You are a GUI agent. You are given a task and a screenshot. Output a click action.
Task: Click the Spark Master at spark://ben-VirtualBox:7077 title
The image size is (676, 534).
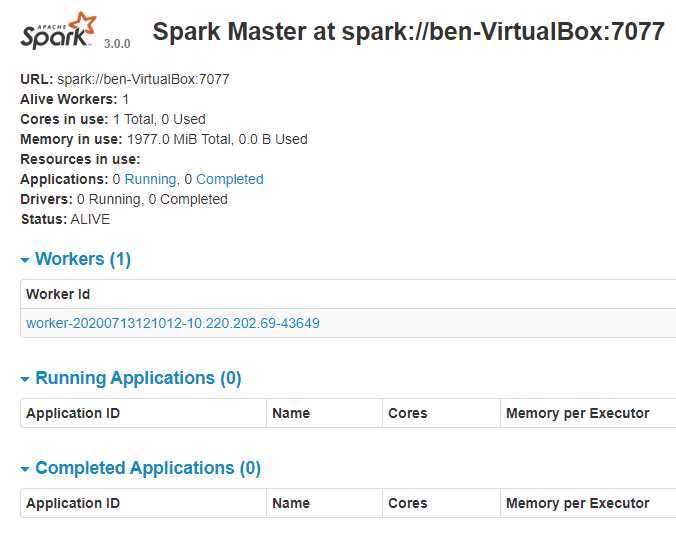409,31
